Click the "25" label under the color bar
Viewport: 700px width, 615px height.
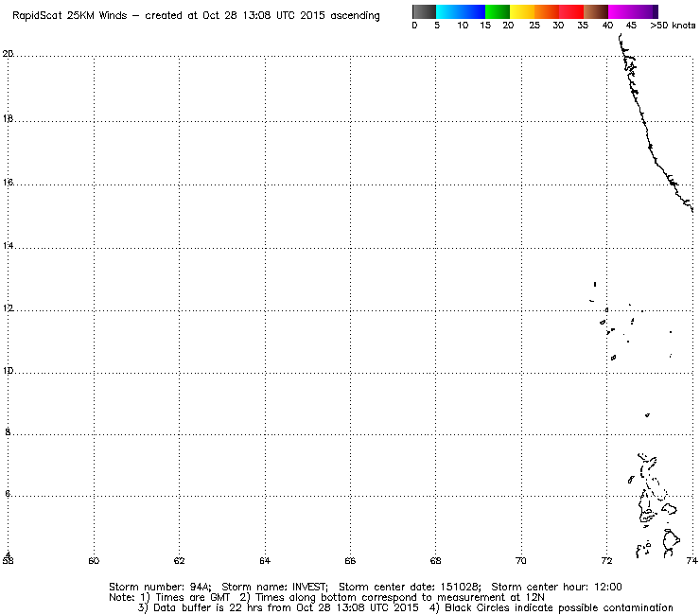pos(534,26)
